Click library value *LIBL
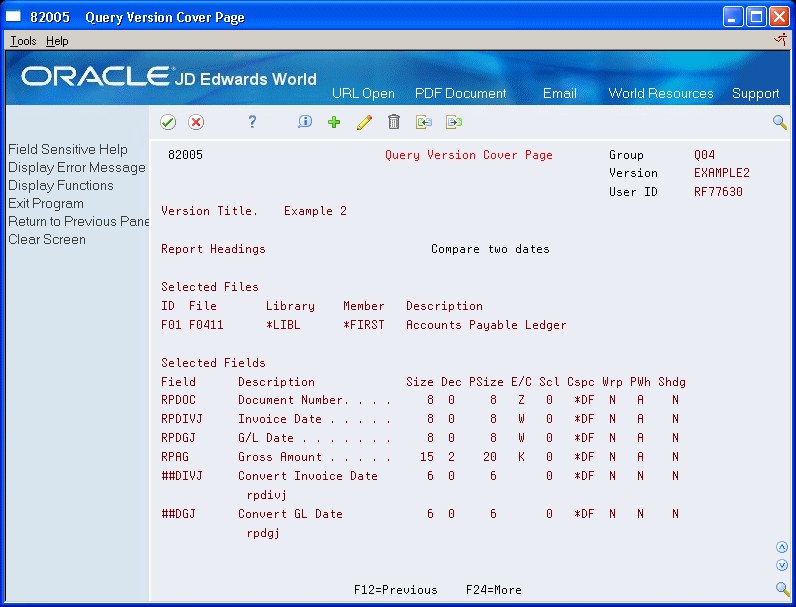The image size is (796, 607). 283,325
